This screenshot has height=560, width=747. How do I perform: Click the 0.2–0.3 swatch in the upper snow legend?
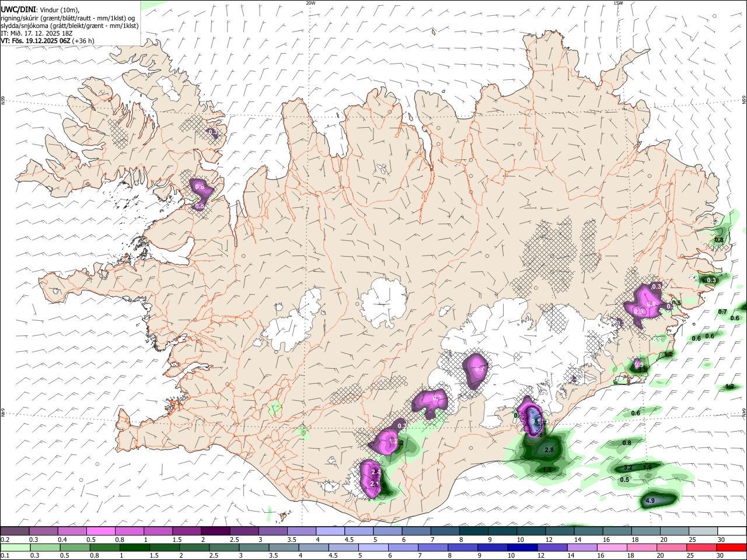(15, 531)
